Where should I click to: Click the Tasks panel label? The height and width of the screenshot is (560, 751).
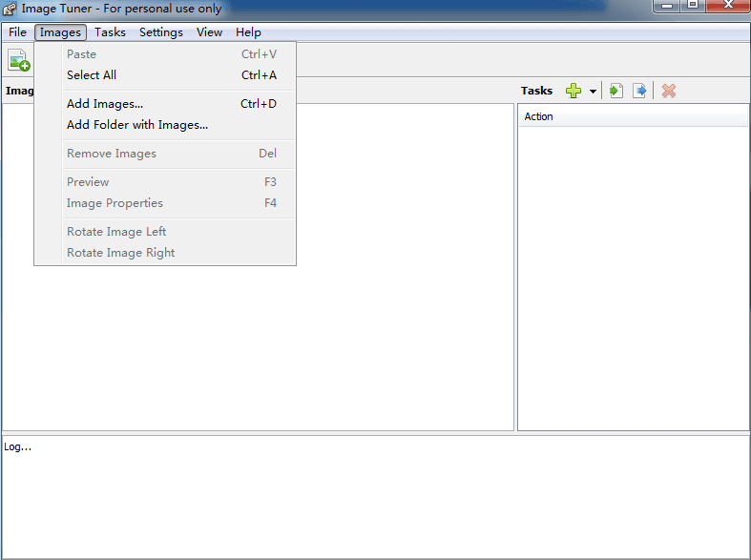click(x=536, y=91)
